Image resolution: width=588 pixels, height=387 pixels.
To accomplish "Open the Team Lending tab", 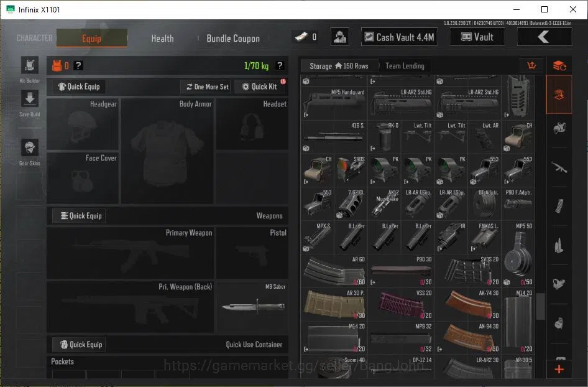I will 405,66.
